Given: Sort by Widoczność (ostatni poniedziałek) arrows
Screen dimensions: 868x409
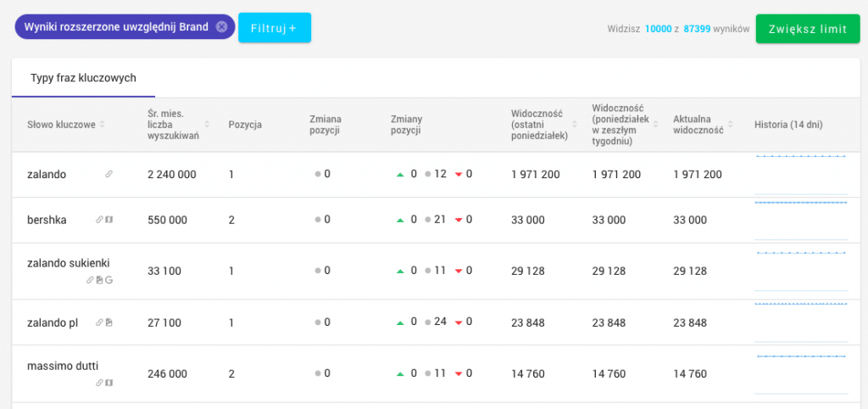Looking at the screenshot, I should (576, 125).
